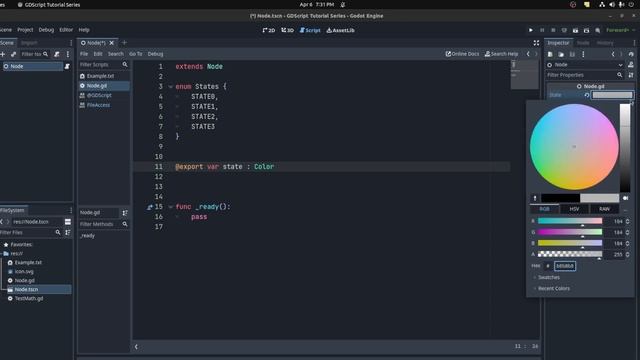Open documentation for the Node object icon
640x360 pixels.
pyautogui.click(x=631, y=64)
